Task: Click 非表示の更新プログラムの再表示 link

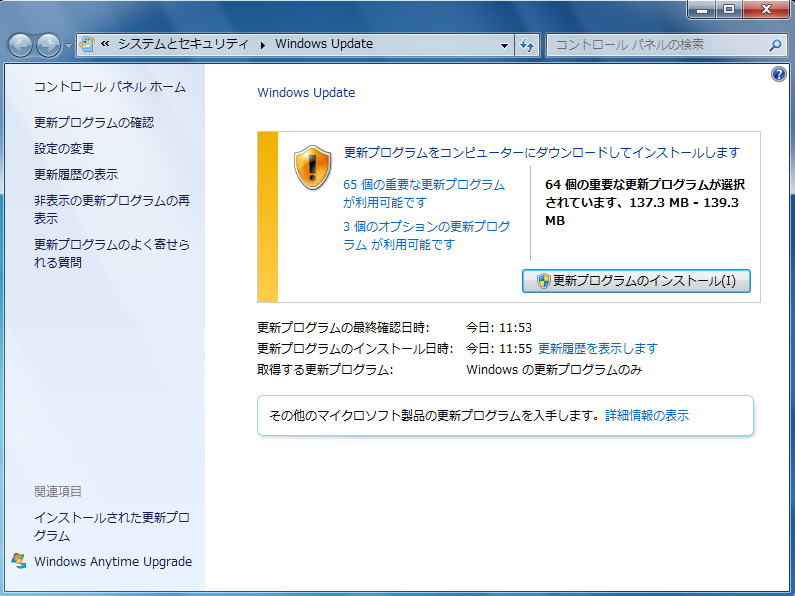Action: (112, 209)
